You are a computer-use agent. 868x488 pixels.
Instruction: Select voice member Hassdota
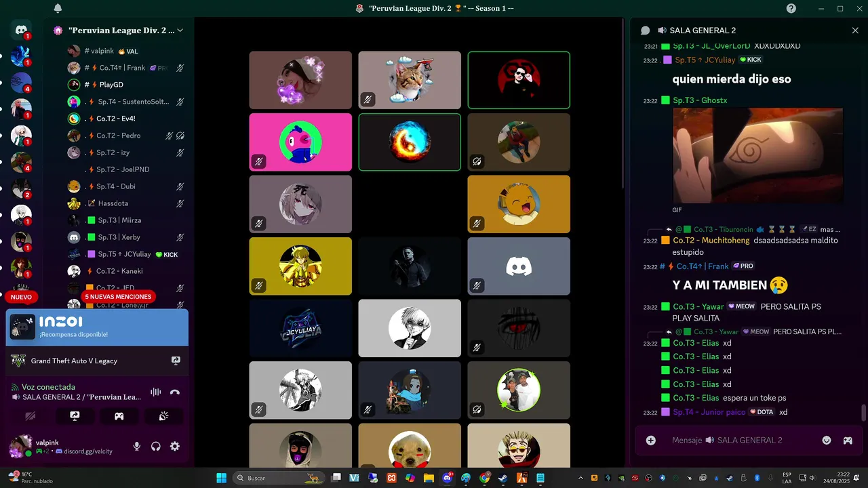point(126,203)
